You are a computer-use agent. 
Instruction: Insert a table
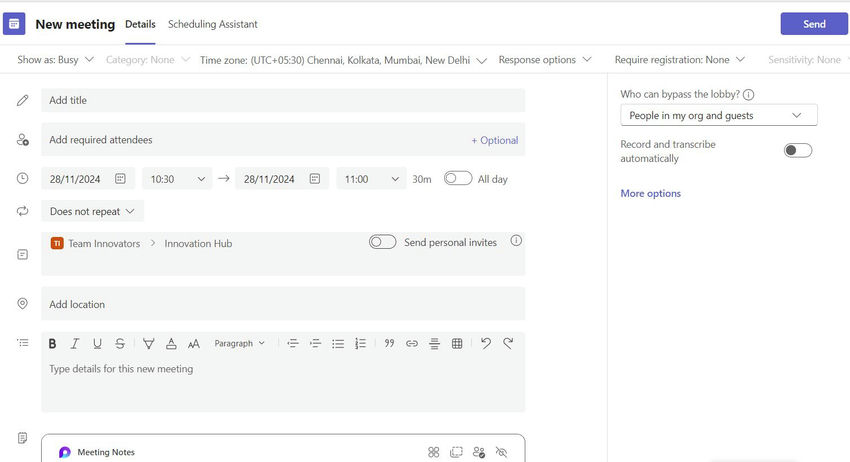(457, 343)
